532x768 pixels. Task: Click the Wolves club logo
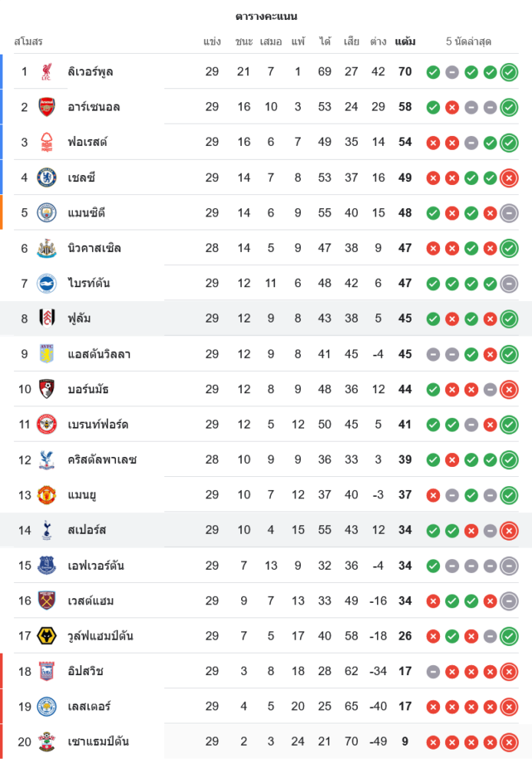[x=47, y=636]
